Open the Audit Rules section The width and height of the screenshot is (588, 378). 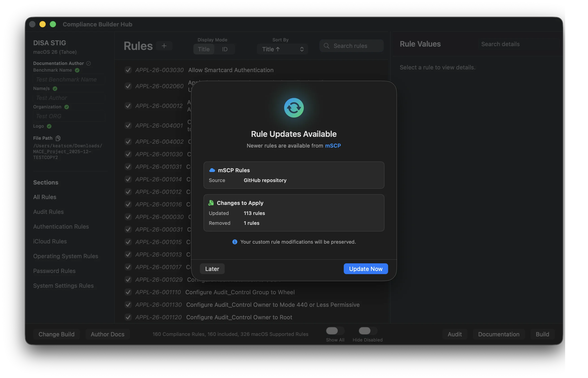tap(48, 212)
